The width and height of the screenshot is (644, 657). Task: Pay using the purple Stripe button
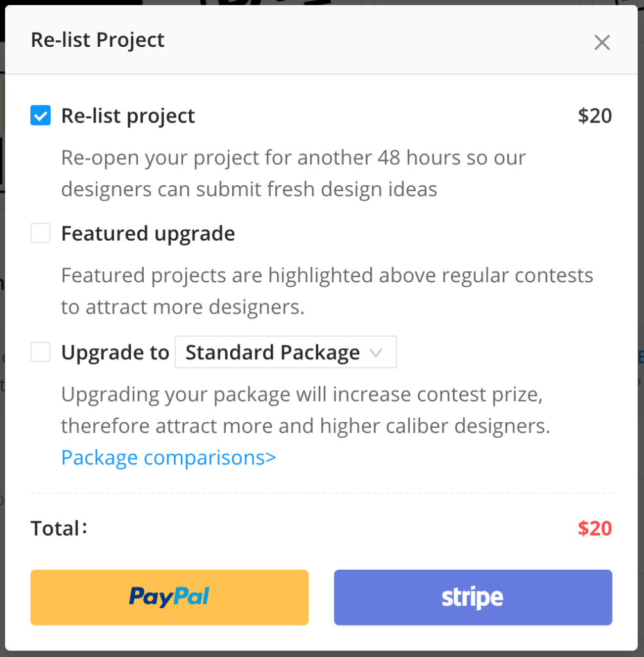[x=473, y=597]
